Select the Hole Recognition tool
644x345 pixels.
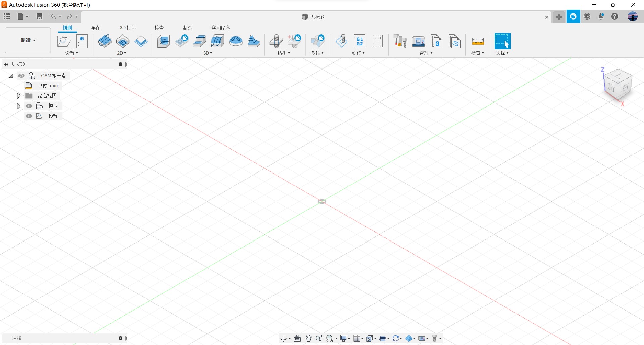[x=294, y=41]
